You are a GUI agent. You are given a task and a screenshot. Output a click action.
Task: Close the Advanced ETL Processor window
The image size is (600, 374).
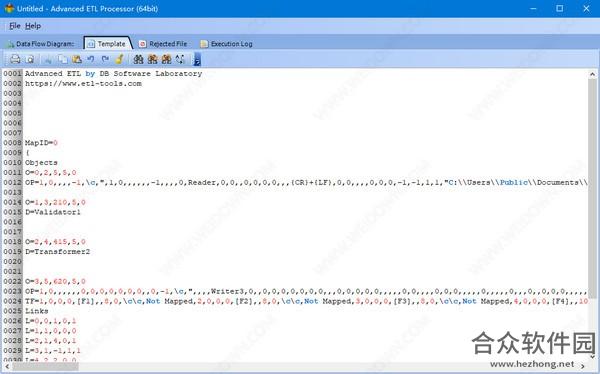click(x=586, y=8)
